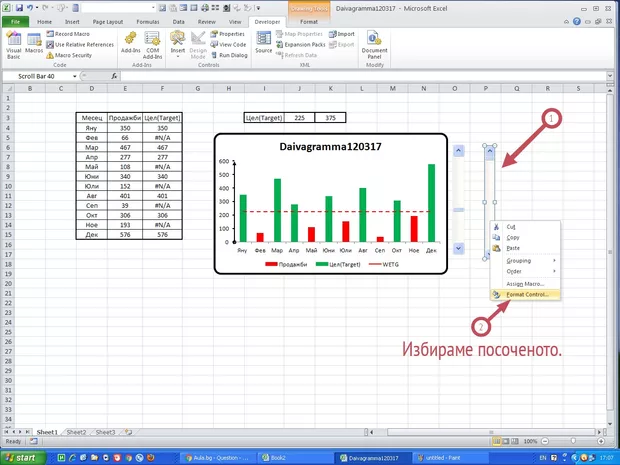Select cell K3 with value 375

coord(331,118)
